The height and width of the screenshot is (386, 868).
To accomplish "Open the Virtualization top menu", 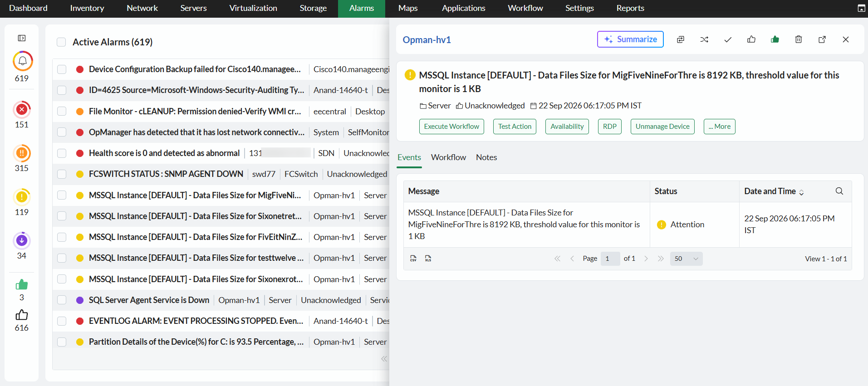I will coord(253,8).
